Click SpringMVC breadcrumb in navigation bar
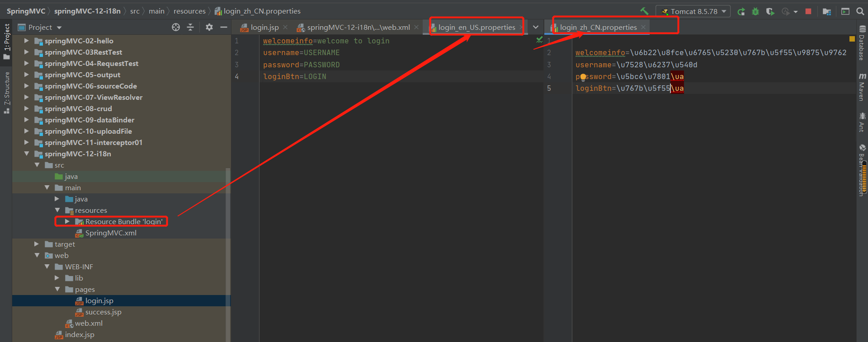Viewport: 868px width, 342px height. click(26, 11)
